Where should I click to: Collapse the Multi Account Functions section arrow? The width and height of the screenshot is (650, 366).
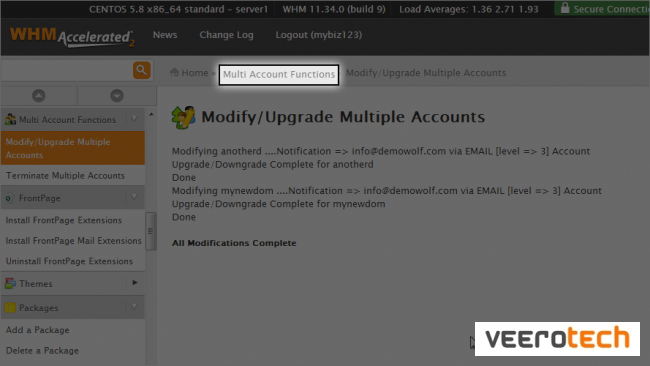[134, 119]
